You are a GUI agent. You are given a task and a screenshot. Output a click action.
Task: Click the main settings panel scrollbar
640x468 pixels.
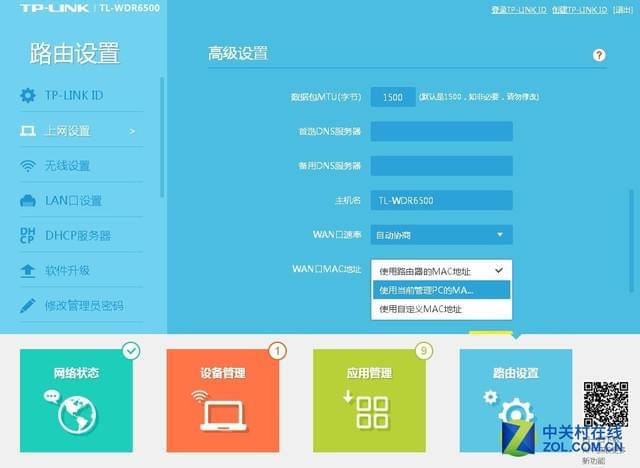[x=632, y=241]
